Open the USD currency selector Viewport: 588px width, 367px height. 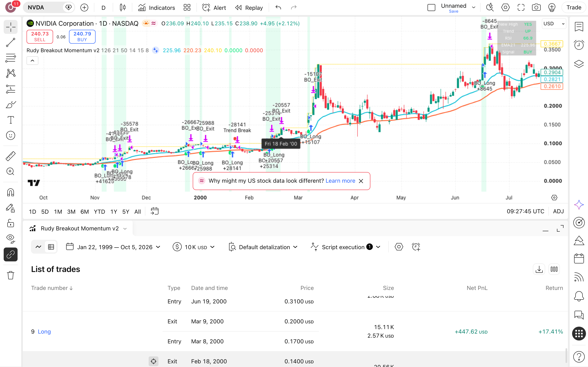pyautogui.click(x=554, y=24)
